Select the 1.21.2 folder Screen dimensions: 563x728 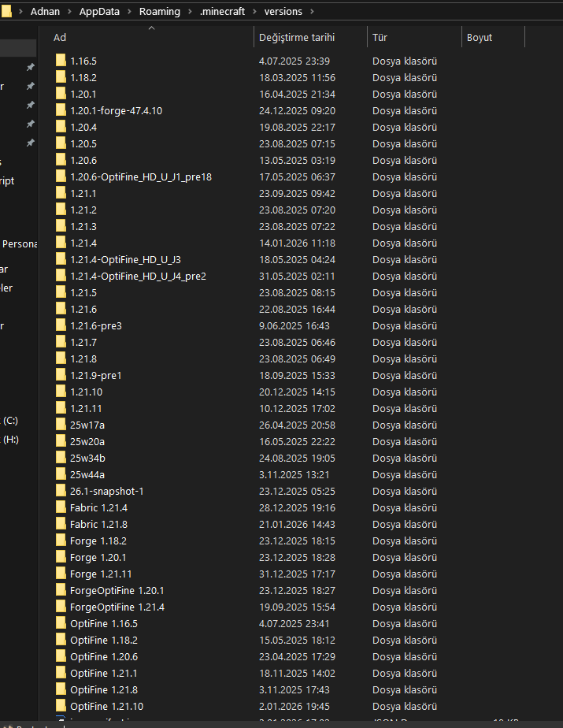pyautogui.click(x=83, y=210)
